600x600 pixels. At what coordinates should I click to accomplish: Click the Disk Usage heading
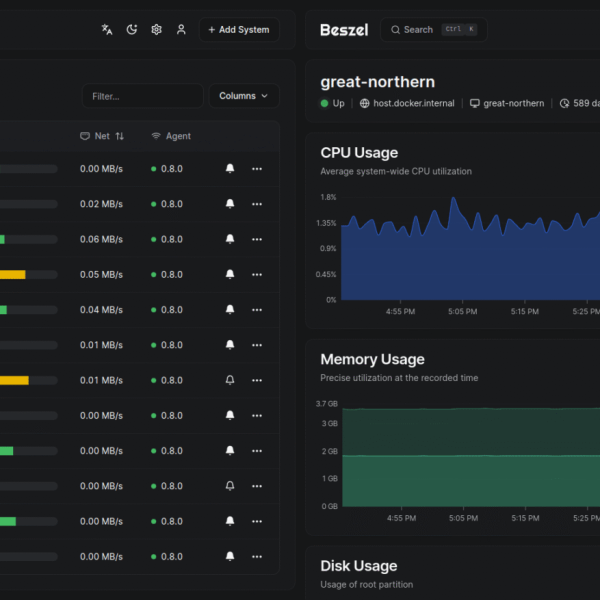point(359,566)
